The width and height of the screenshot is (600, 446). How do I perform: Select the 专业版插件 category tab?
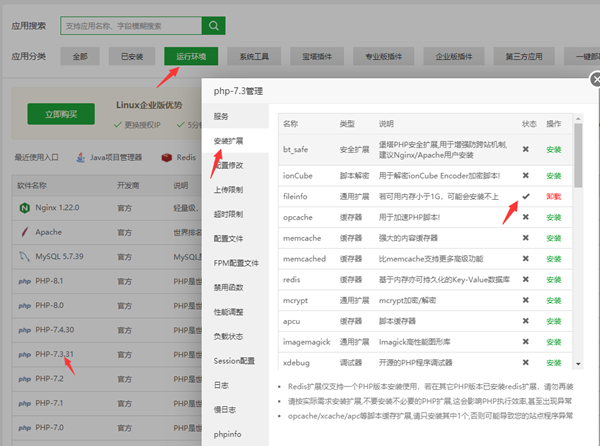(x=383, y=56)
